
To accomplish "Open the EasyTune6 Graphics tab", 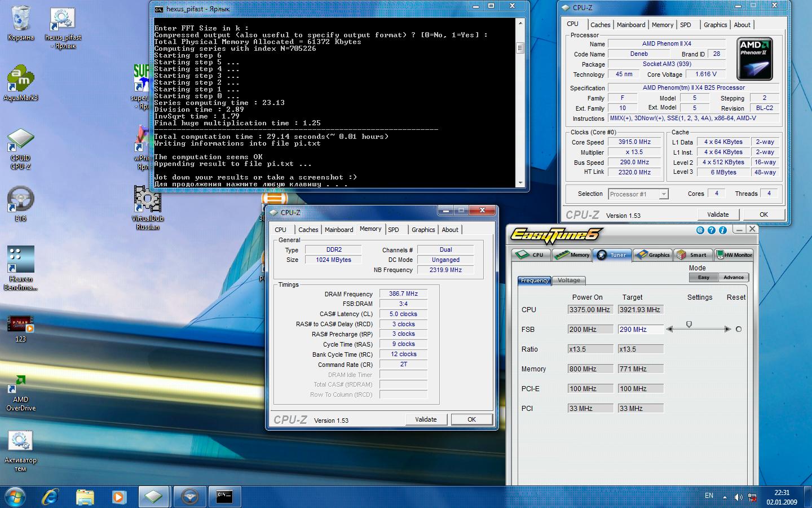I will coord(653,255).
